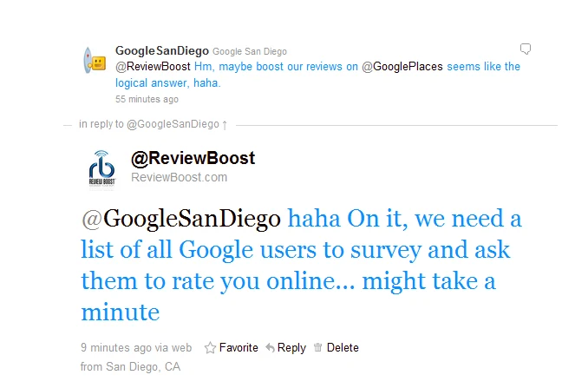The height and width of the screenshot is (388, 588).
Task: Open the bold @ReviewBoost profile heading
Action: click(193, 158)
